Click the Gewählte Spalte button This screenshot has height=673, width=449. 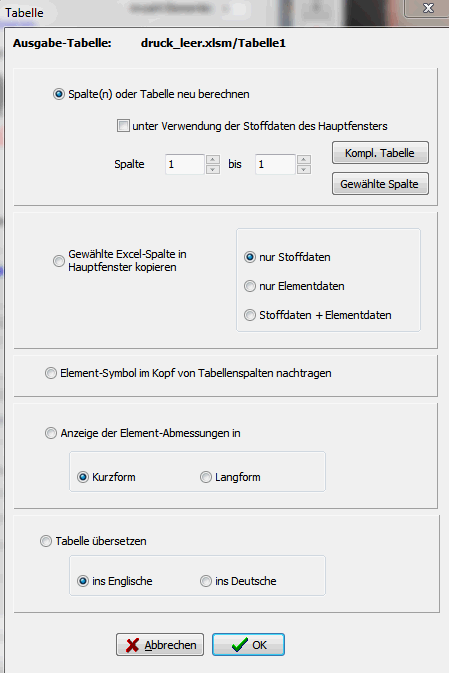(380, 184)
